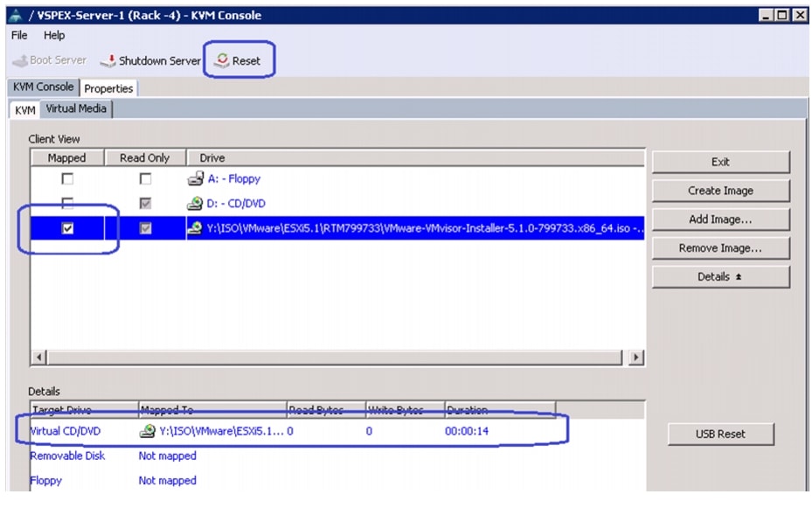Click the Target Drive details column header
Viewport: 812px width, 522px height.
click(x=84, y=409)
